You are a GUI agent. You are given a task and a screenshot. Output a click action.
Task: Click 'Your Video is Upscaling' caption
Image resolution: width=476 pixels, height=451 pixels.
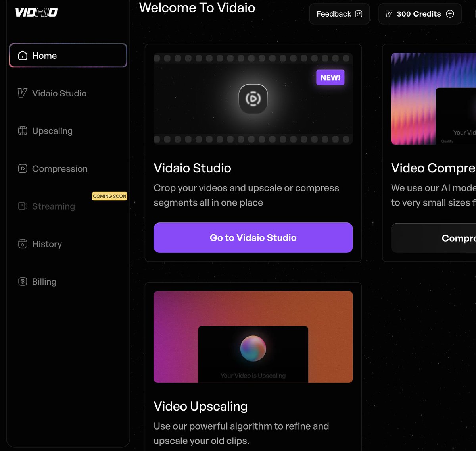coord(253,376)
